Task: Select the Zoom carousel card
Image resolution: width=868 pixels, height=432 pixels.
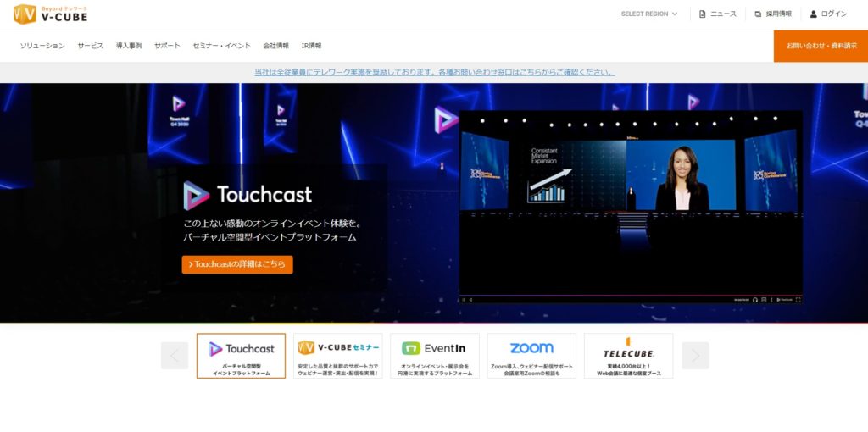Action: click(x=531, y=356)
